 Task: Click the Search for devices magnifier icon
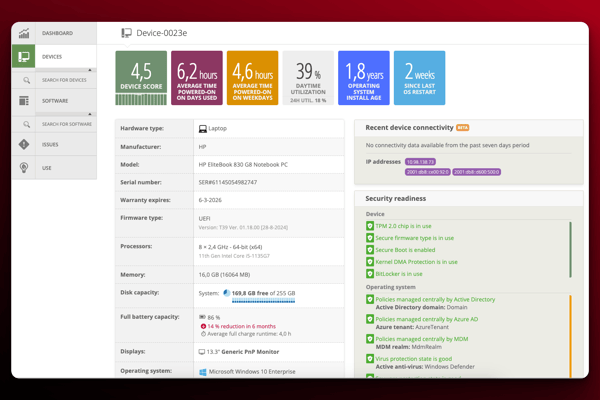(27, 80)
